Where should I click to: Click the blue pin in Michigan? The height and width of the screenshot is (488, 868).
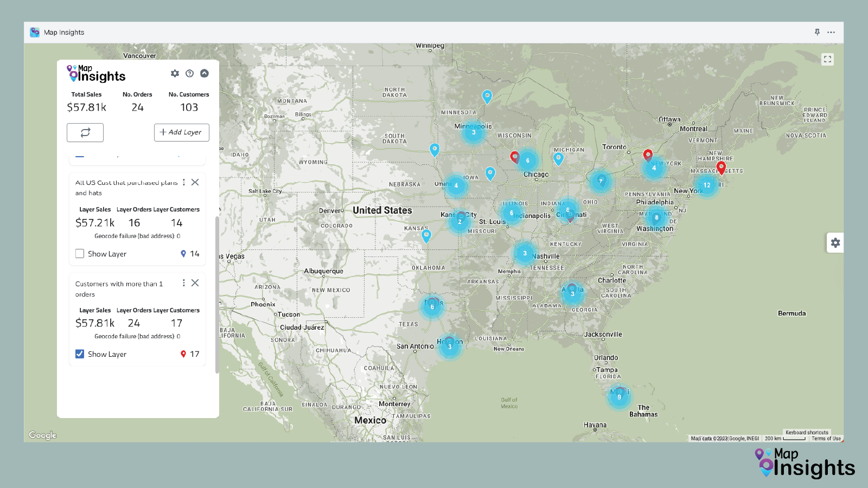(x=558, y=159)
